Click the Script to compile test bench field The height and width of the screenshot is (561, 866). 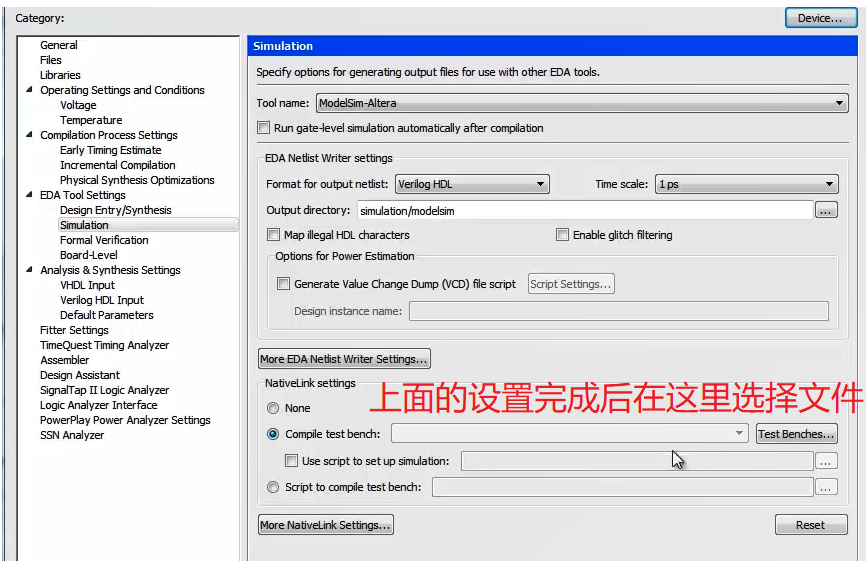[623, 488]
